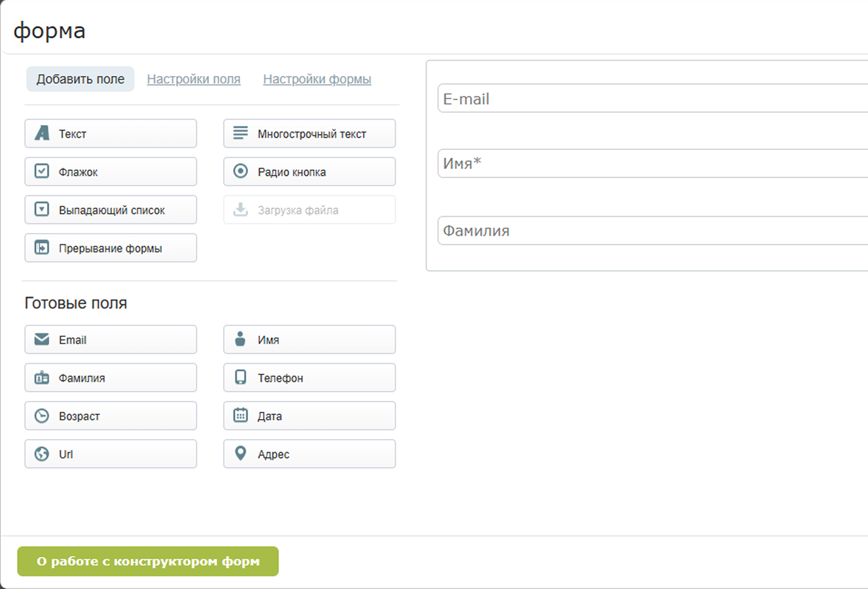Open О работе с конструктором форм help
This screenshot has height=589, width=868.
[x=148, y=561]
